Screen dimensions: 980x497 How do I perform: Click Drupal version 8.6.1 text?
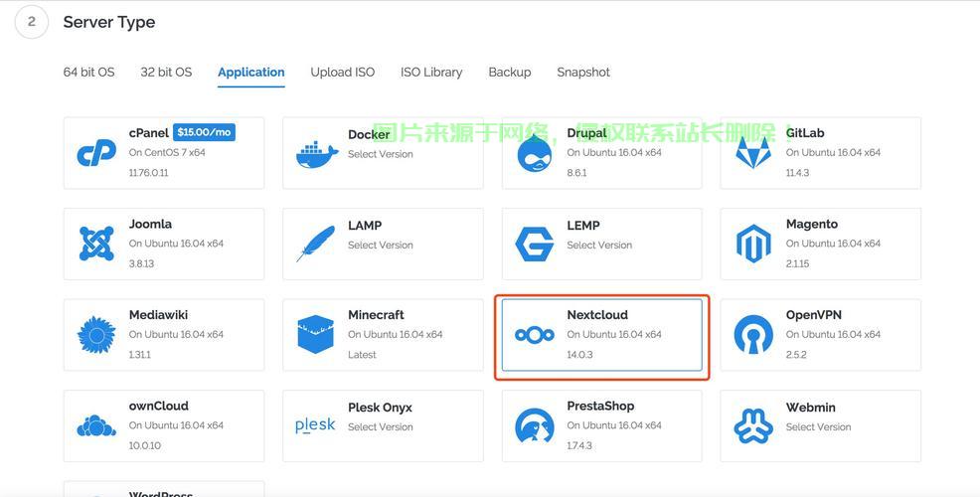click(x=576, y=173)
